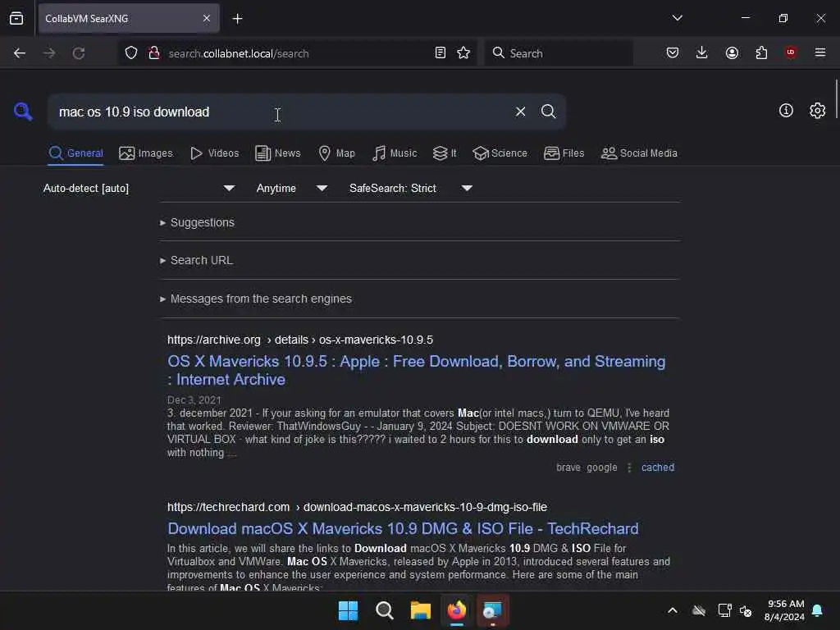Click Firefox taskbar icon
Viewport: 840px width, 630px height.
click(x=456, y=610)
